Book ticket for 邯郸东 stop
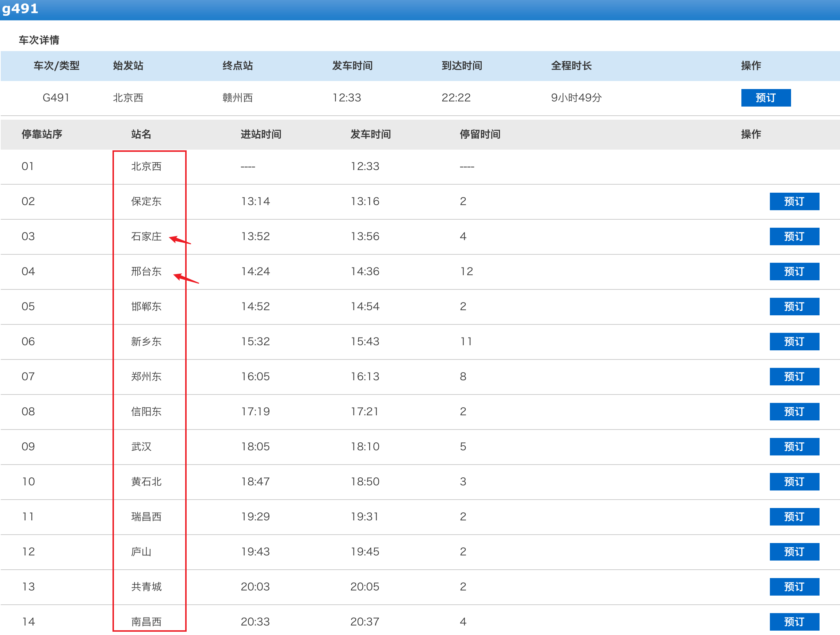 (794, 306)
